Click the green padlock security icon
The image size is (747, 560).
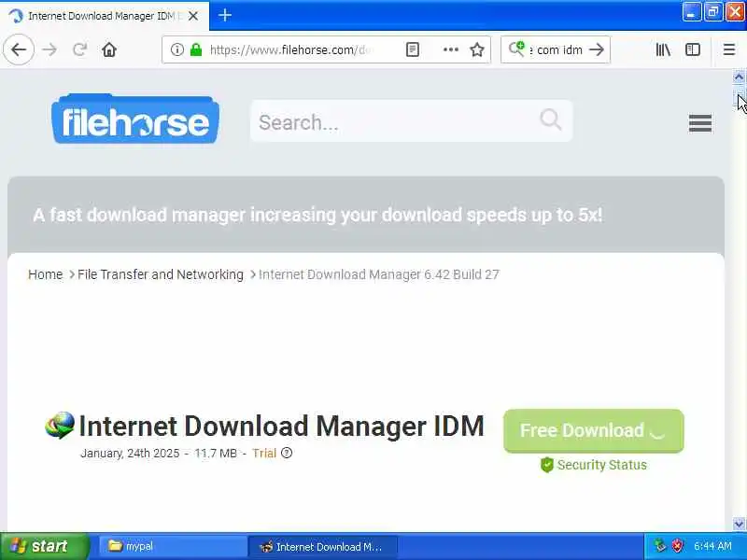pos(196,49)
